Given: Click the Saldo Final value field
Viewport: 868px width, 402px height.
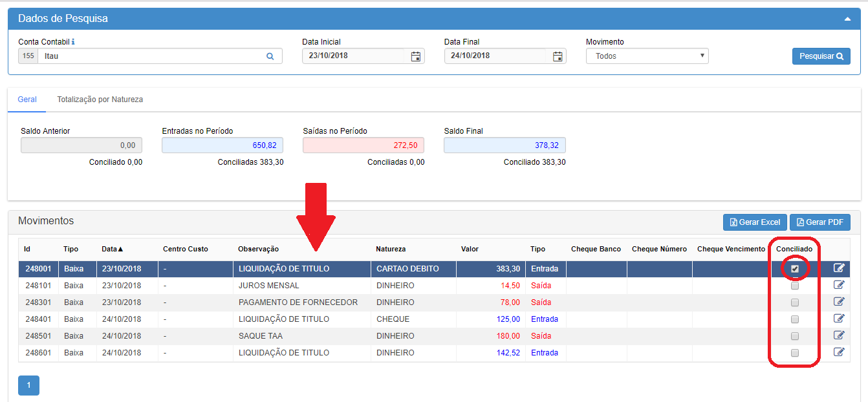Looking at the screenshot, I should (505, 145).
